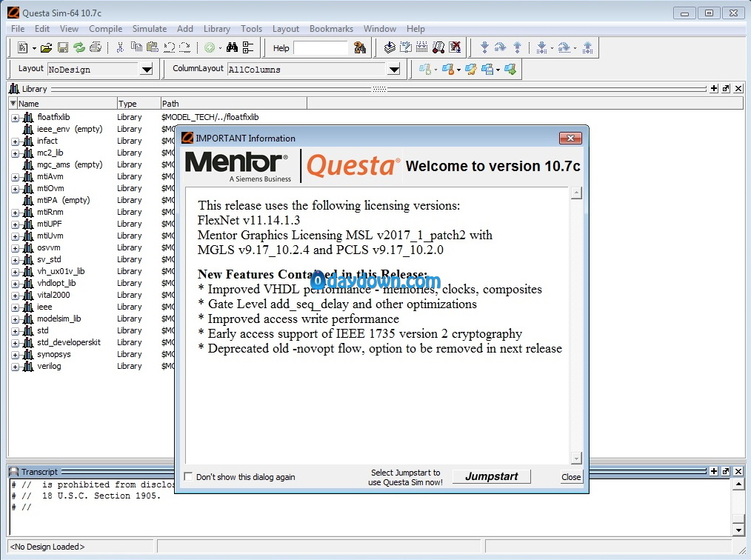Open the Bookmarks menu
The image size is (751, 560).
(331, 29)
